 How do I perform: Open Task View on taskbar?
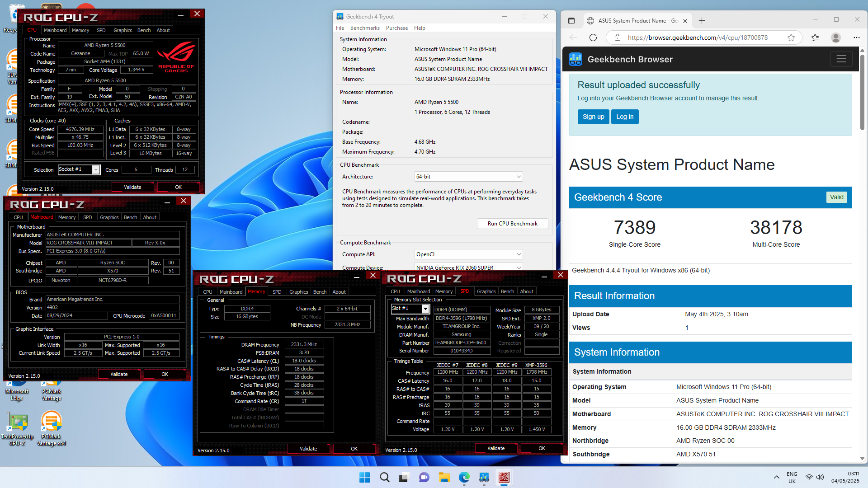tap(404, 477)
